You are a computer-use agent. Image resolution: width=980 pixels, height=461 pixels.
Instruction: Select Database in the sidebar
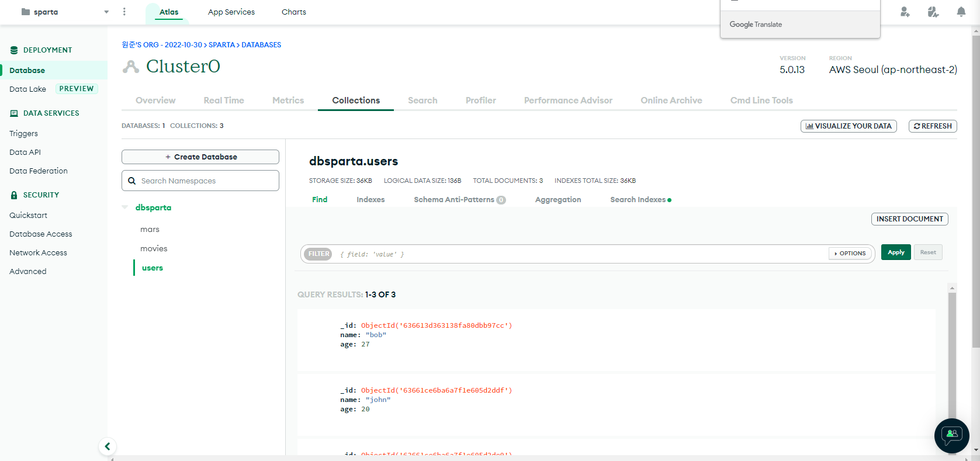(54, 70)
